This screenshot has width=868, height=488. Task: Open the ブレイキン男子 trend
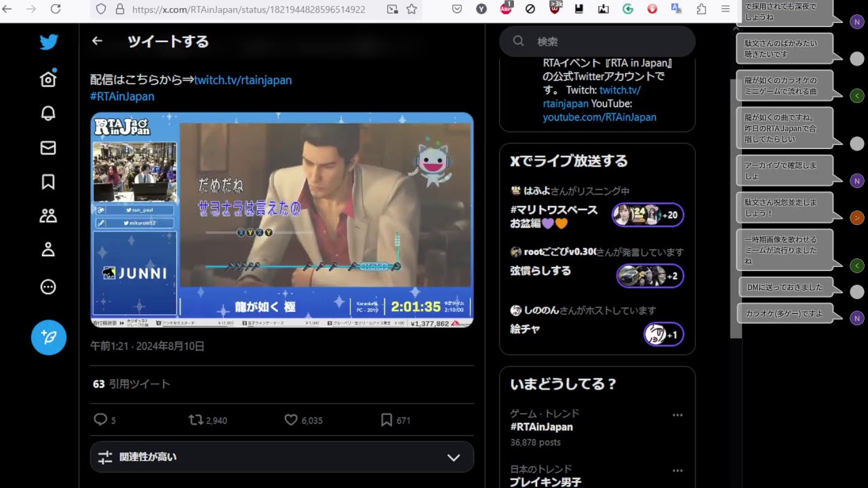click(546, 483)
